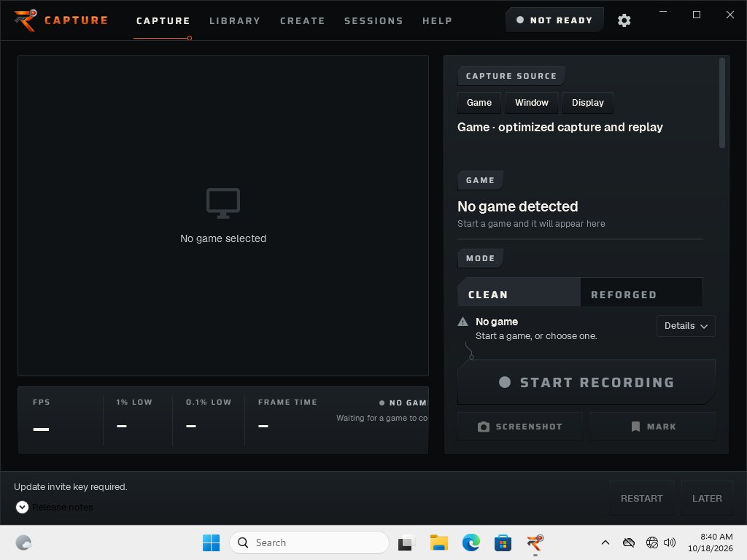Click the Start Recording button
This screenshot has height=560, width=747.
coord(587,382)
